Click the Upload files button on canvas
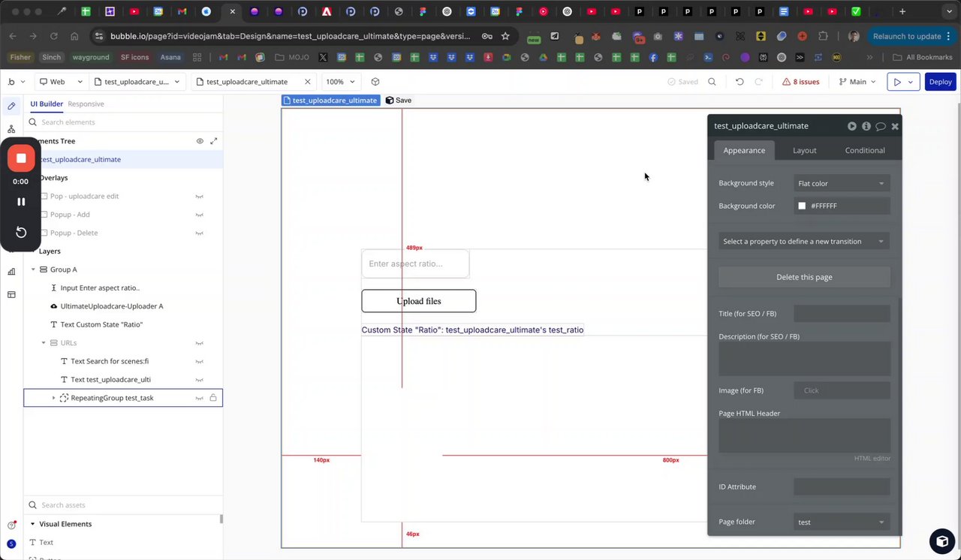The height and width of the screenshot is (560, 961). [419, 301]
